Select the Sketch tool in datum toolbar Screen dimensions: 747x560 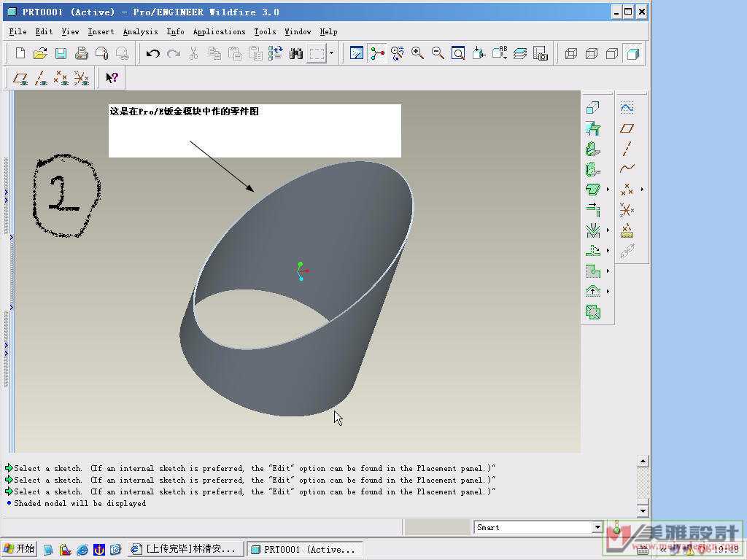click(627, 108)
